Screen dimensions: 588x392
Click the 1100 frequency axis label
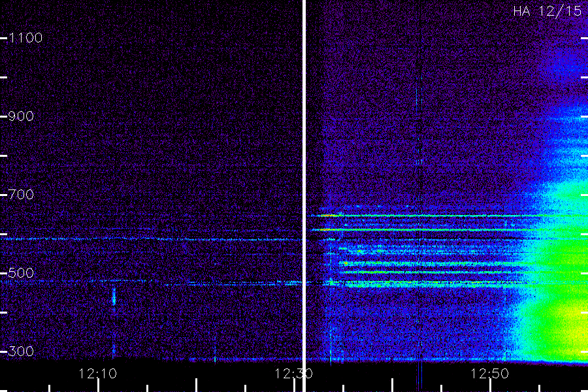tap(25, 38)
